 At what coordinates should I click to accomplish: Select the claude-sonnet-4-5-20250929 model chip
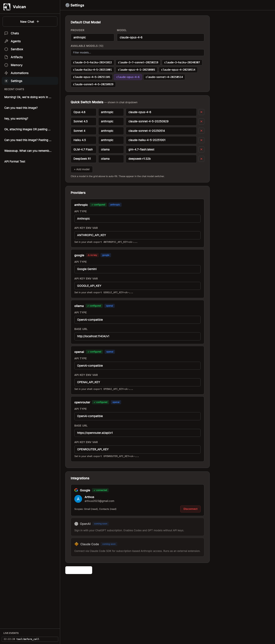pyautogui.click(x=93, y=85)
